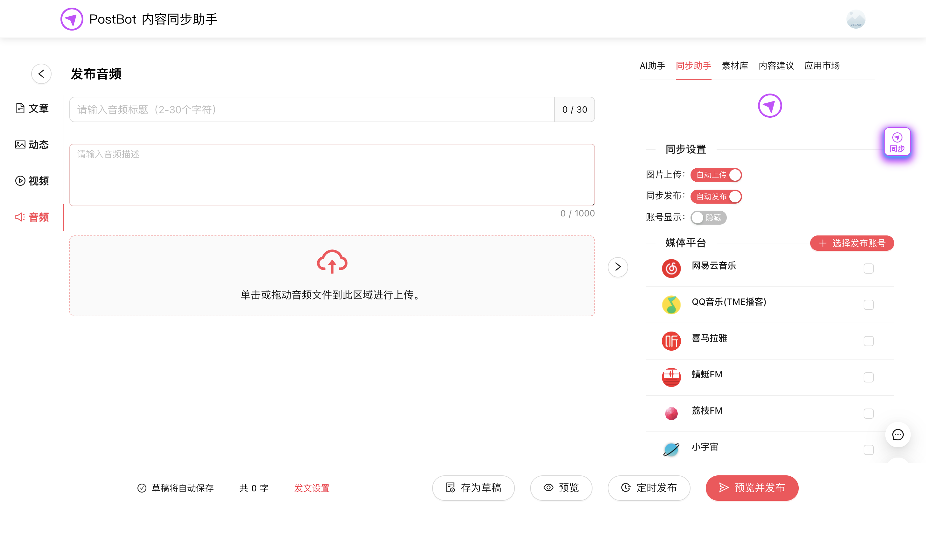Toggle the 自动上传 image upload switch

(x=716, y=175)
